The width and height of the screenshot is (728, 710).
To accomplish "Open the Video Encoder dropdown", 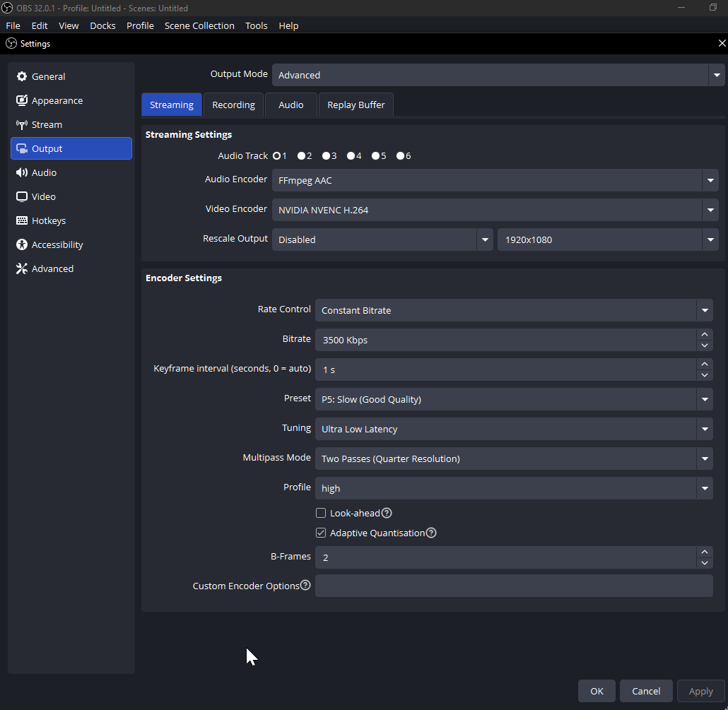I will click(x=710, y=210).
